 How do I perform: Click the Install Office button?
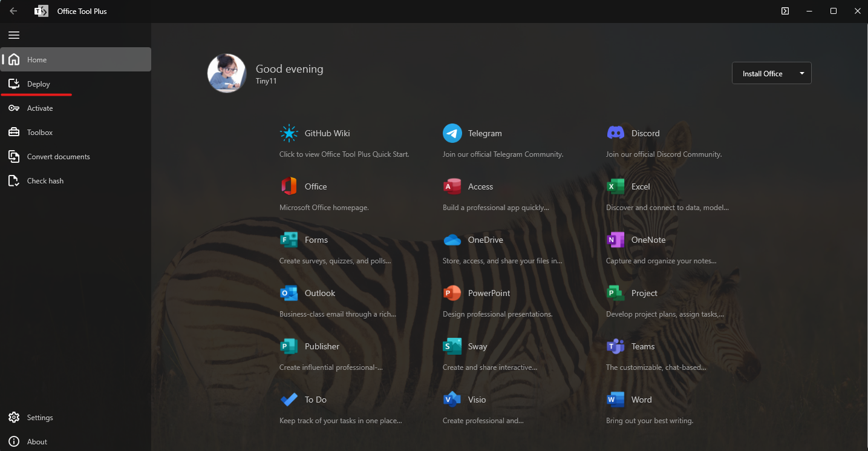(x=763, y=73)
